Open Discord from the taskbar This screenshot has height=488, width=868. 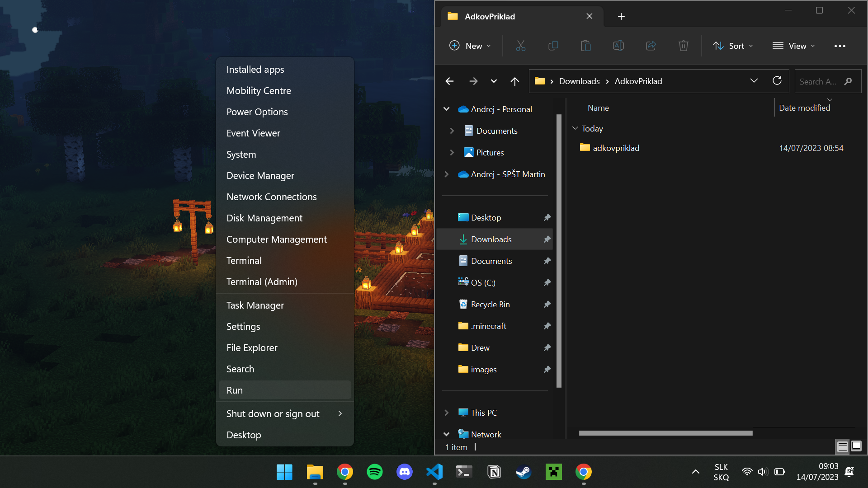404,472
